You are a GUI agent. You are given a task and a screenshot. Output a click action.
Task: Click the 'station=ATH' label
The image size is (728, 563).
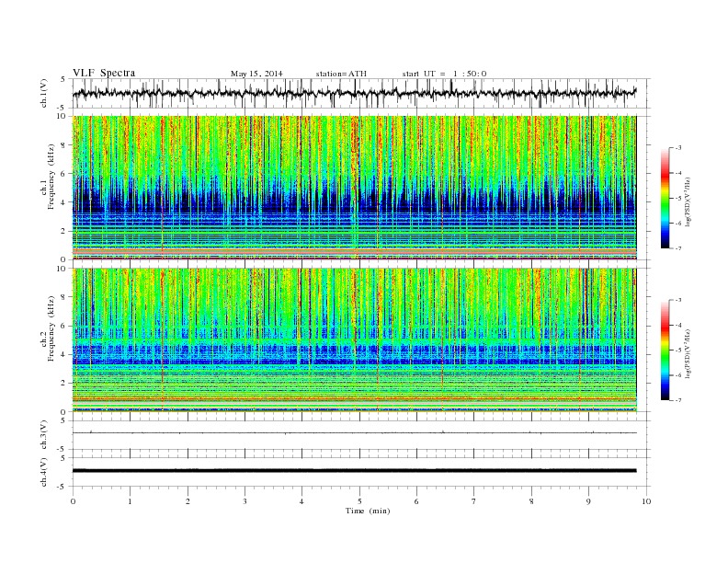click(341, 74)
